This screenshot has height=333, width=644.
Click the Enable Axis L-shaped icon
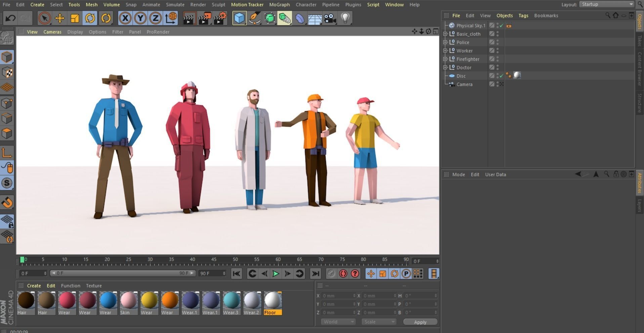pos(7,153)
